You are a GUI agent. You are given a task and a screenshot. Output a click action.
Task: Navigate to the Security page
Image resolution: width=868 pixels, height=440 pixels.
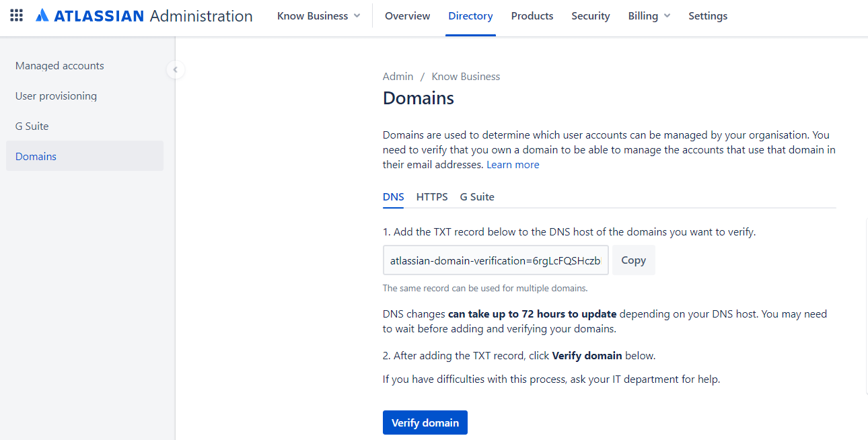click(x=590, y=16)
